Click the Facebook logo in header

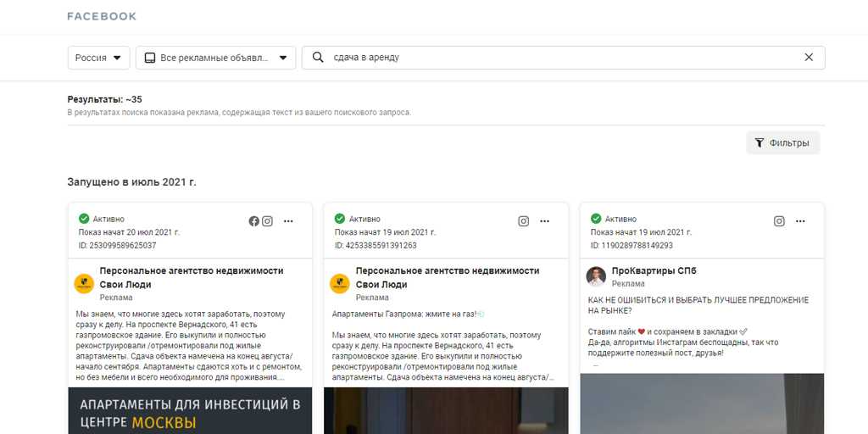pyautogui.click(x=102, y=16)
